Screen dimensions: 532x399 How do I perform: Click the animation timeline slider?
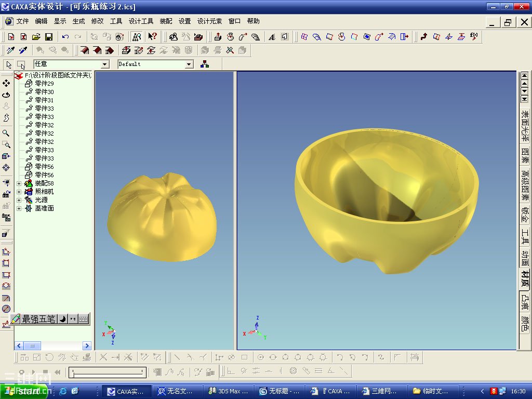pyautogui.click(x=108, y=372)
